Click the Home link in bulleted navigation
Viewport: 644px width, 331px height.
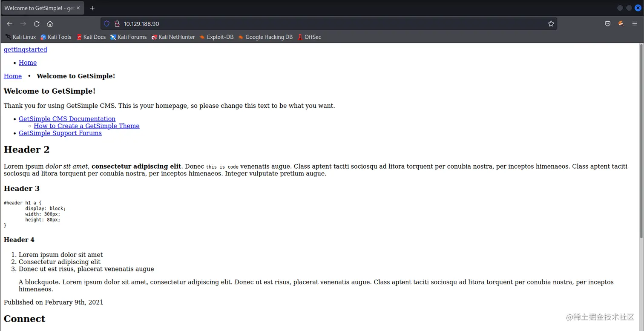click(x=28, y=63)
